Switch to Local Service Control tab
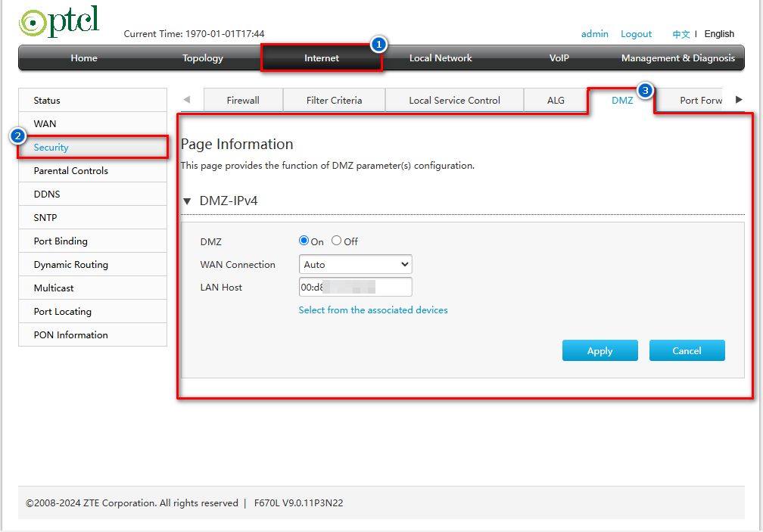This screenshot has width=763, height=532. coord(454,100)
